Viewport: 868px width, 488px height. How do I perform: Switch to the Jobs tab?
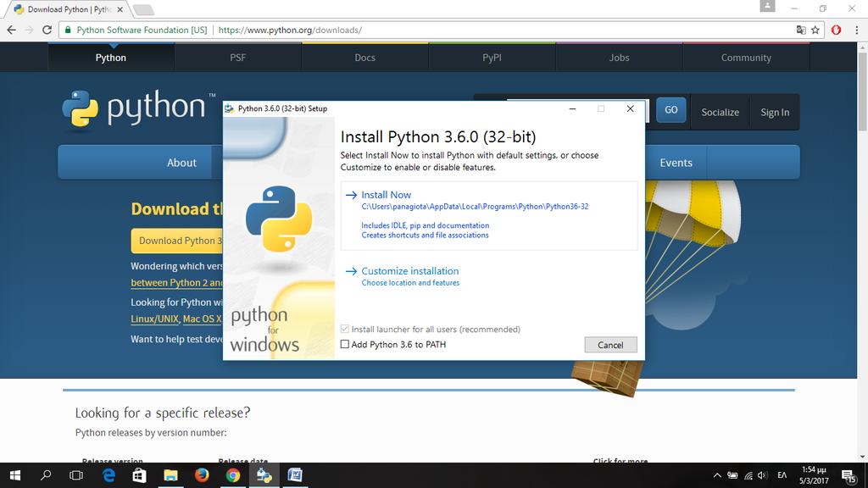click(x=619, y=58)
